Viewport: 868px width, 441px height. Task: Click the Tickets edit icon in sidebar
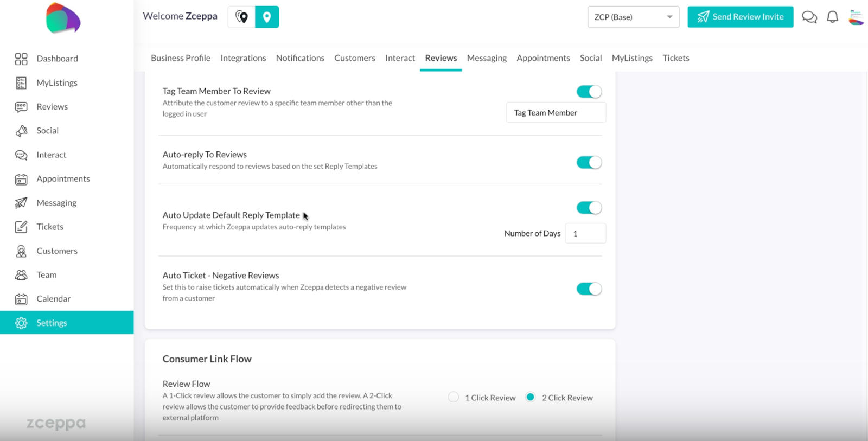[x=21, y=227]
